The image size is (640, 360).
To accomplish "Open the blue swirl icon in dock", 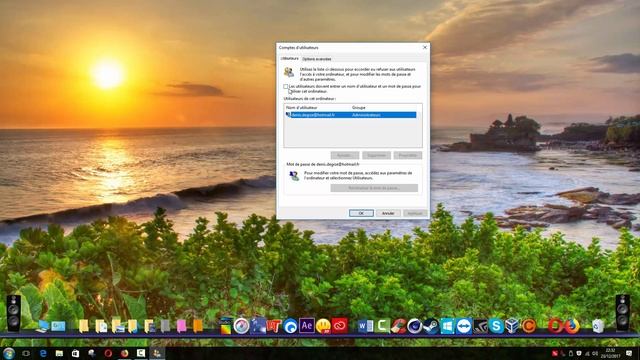I will point(291,326).
